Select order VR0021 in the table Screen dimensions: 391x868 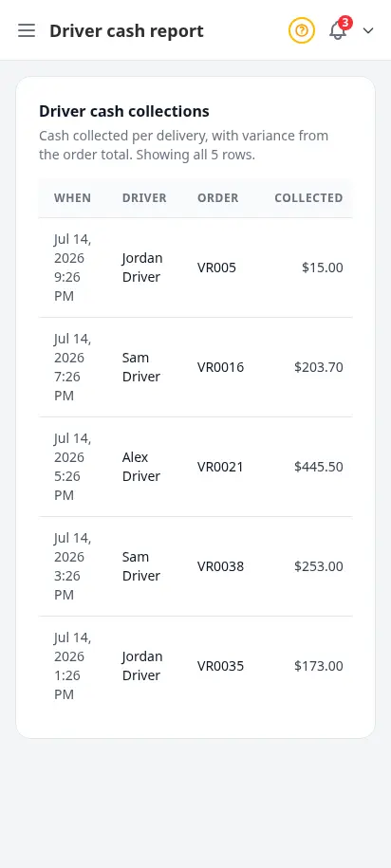tap(220, 468)
